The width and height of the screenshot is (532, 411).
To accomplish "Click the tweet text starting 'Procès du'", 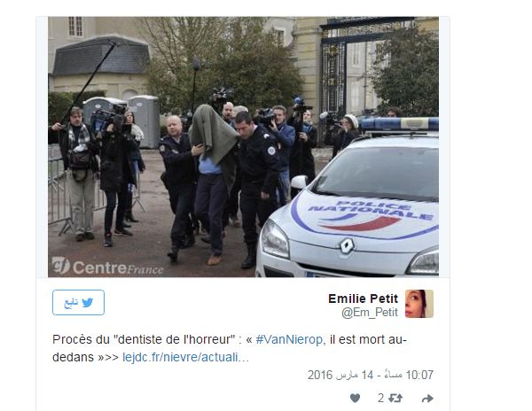I will coord(230,348).
